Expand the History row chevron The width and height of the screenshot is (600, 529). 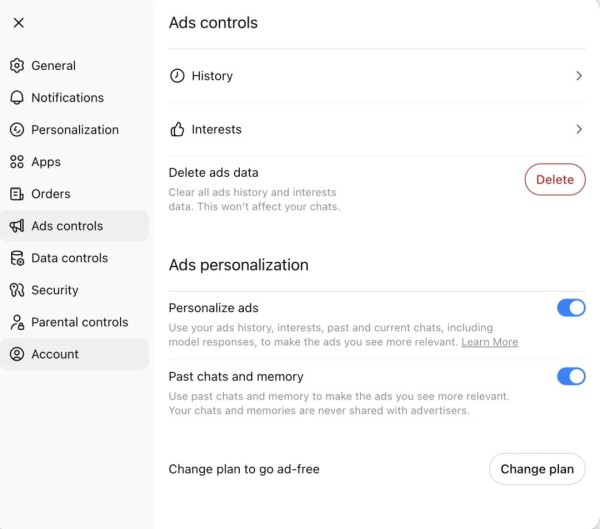(578, 76)
